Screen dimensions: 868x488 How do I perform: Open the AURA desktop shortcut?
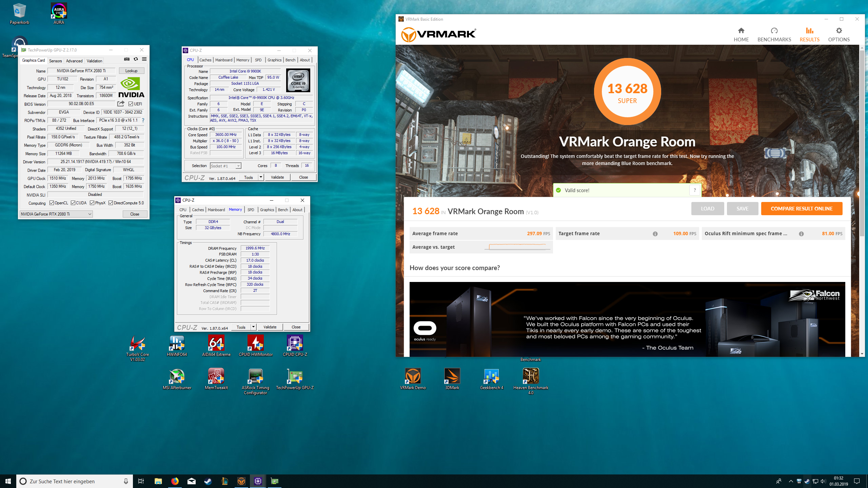point(59,14)
